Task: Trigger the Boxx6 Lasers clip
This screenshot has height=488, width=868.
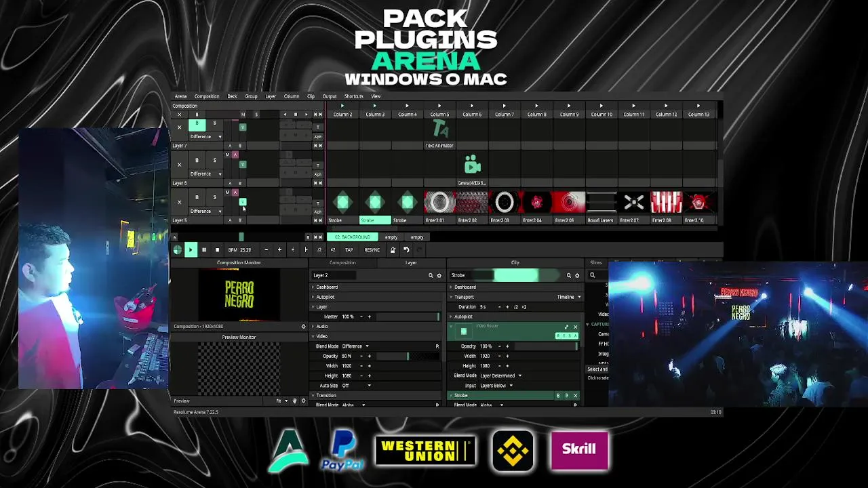Action: 601,203
